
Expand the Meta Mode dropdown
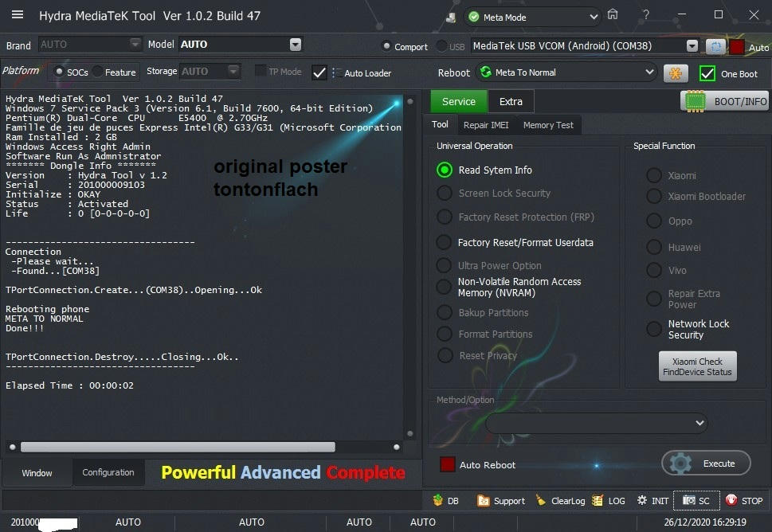click(594, 18)
